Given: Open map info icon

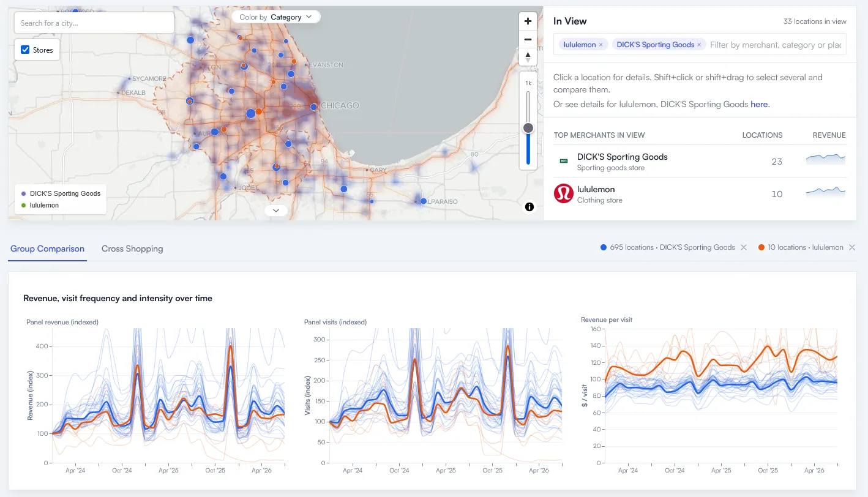Looking at the screenshot, I should 529,207.
